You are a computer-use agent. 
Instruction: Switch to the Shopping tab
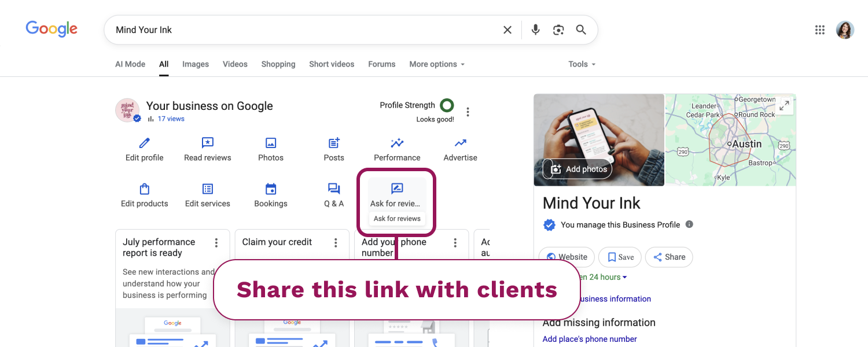pyautogui.click(x=278, y=64)
